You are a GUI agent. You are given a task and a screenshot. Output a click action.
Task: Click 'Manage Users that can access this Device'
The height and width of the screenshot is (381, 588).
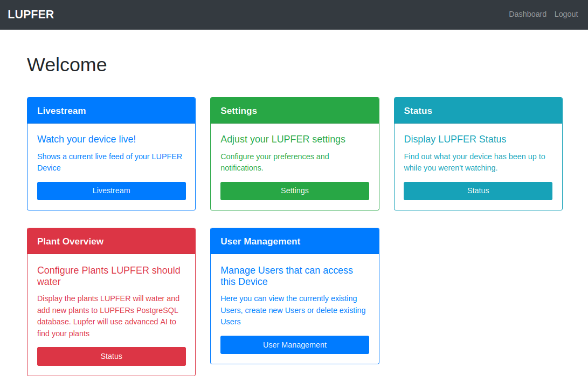point(286,276)
